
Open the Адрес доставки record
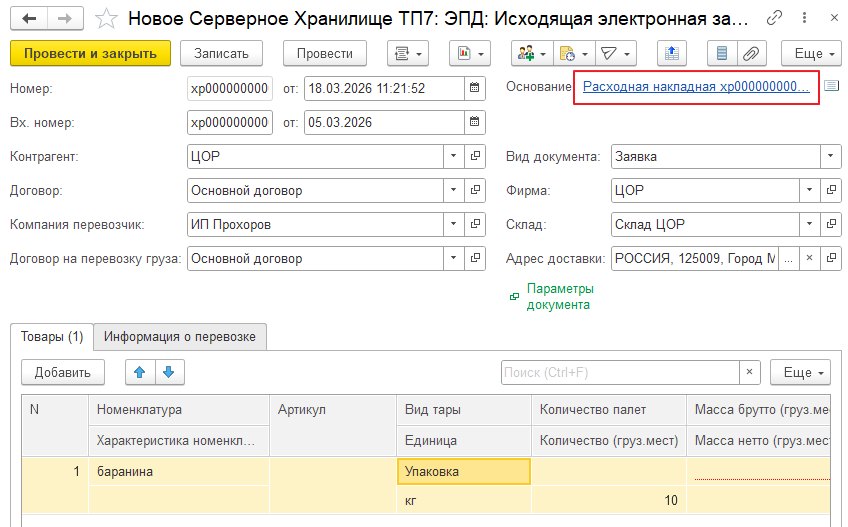pos(831,259)
